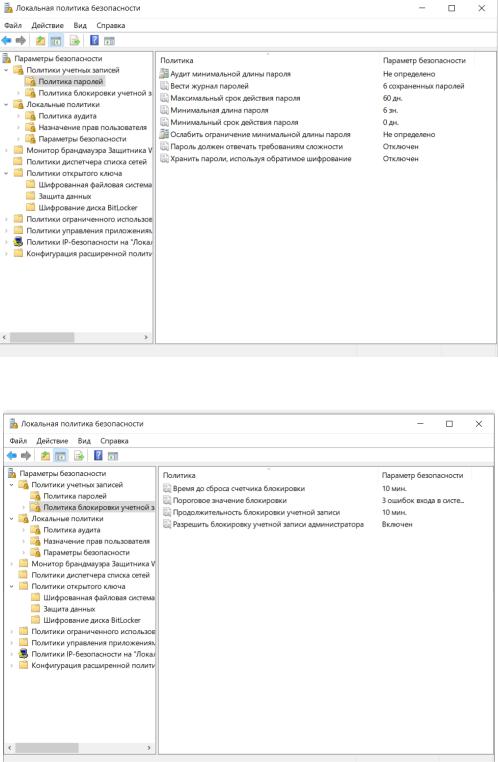Viewport: 498px width, 762px height.
Task: Expand Политика аудита node in top window
Action: [x=18, y=116]
